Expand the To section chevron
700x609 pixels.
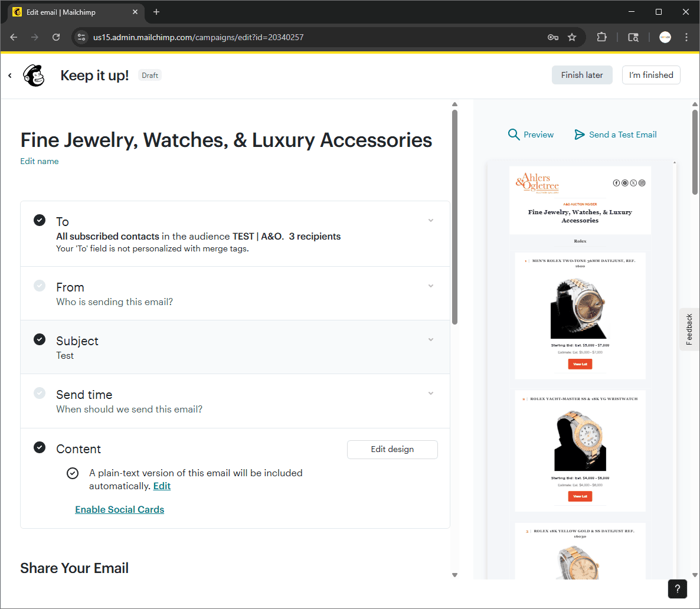[431, 220]
